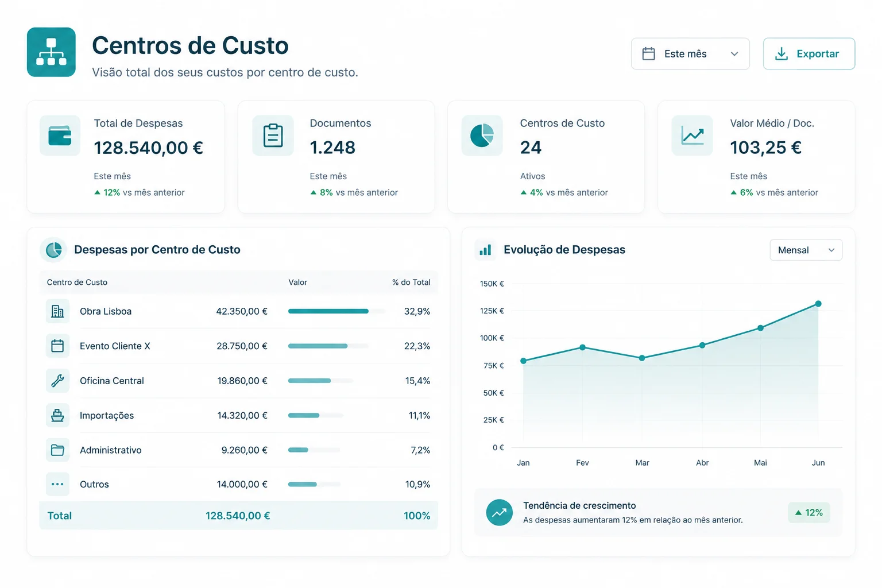Open the Mensal interval dropdown

click(x=806, y=250)
